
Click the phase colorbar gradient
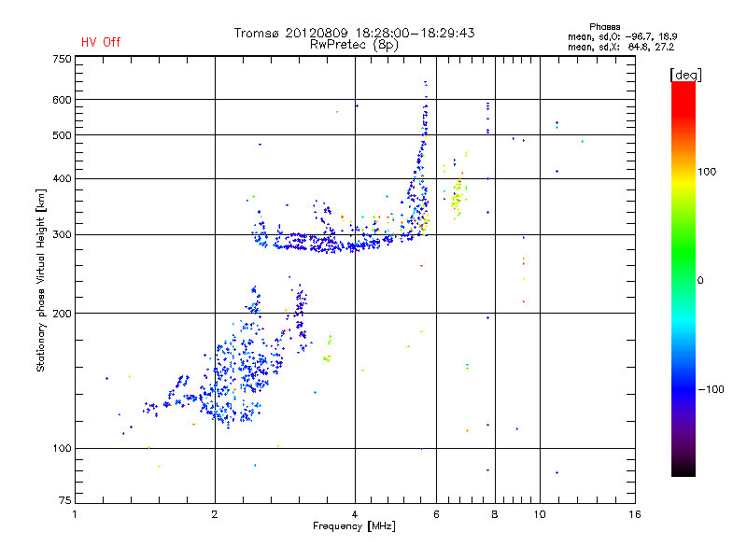(684, 278)
